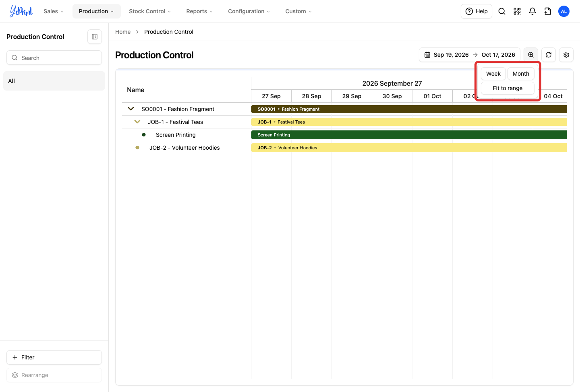
Task: Open the AL user avatar menu
Action: click(x=564, y=11)
